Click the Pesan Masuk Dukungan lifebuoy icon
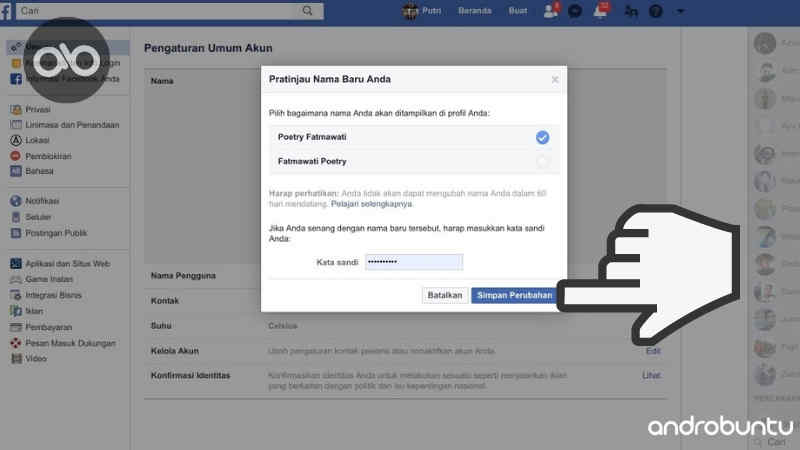Image resolution: width=800 pixels, height=450 pixels. click(16, 343)
